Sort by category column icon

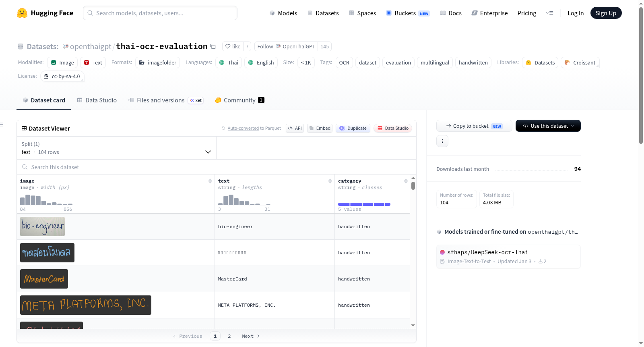click(x=406, y=181)
